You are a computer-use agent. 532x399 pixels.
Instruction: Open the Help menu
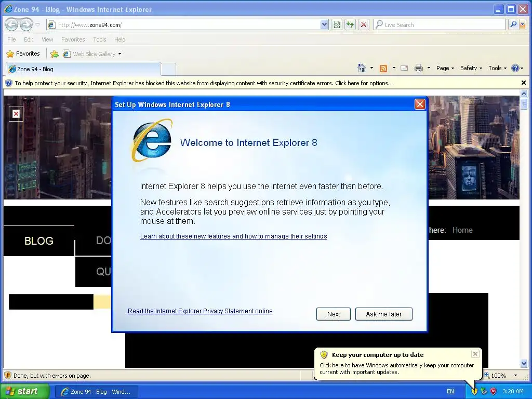pyautogui.click(x=120, y=39)
